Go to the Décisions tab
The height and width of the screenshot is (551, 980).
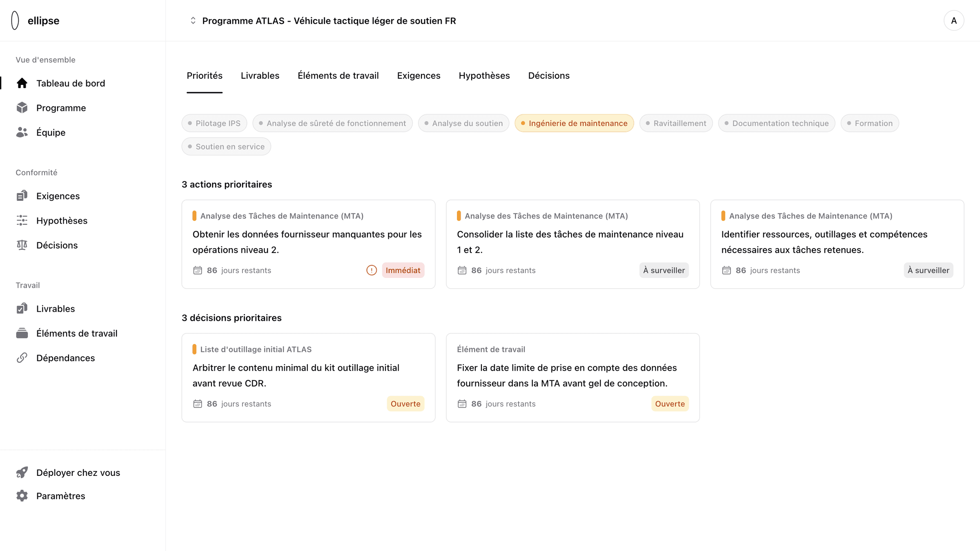[x=549, y=76]
